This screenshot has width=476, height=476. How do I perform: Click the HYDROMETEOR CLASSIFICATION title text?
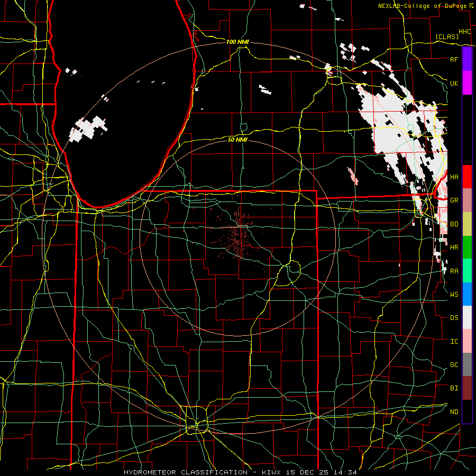click(186, 472)
